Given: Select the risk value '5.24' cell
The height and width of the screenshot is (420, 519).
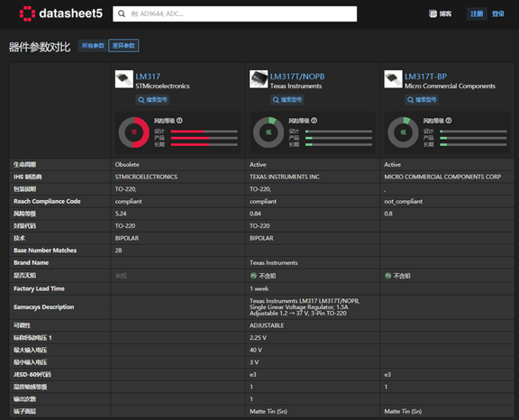Looking at the screenshot, I should click(x=178, y=214).
